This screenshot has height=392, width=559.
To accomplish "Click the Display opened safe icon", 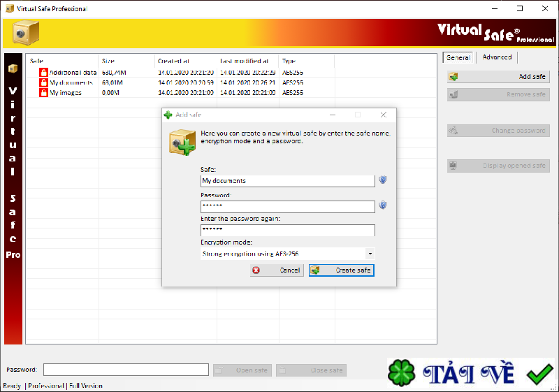I will click(x=453, y=166).
